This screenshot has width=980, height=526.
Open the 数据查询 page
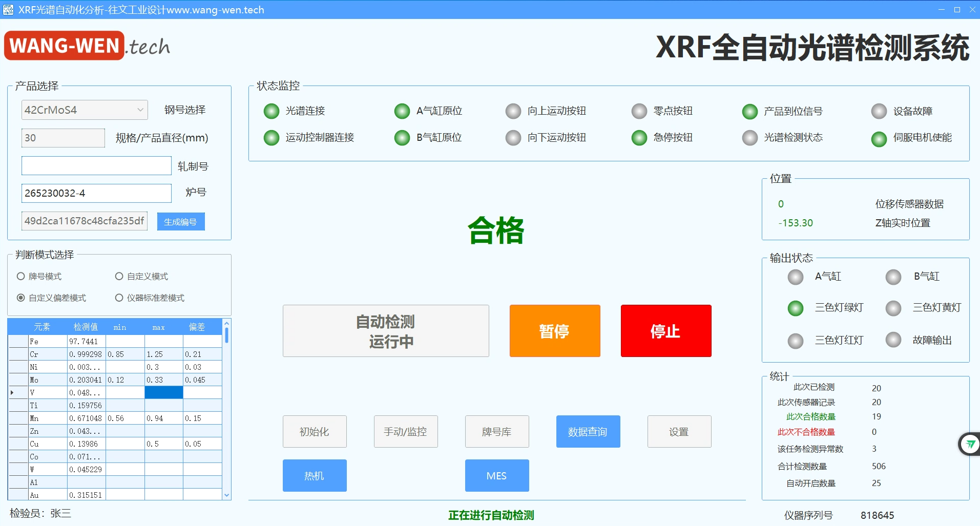coord(588,432)
